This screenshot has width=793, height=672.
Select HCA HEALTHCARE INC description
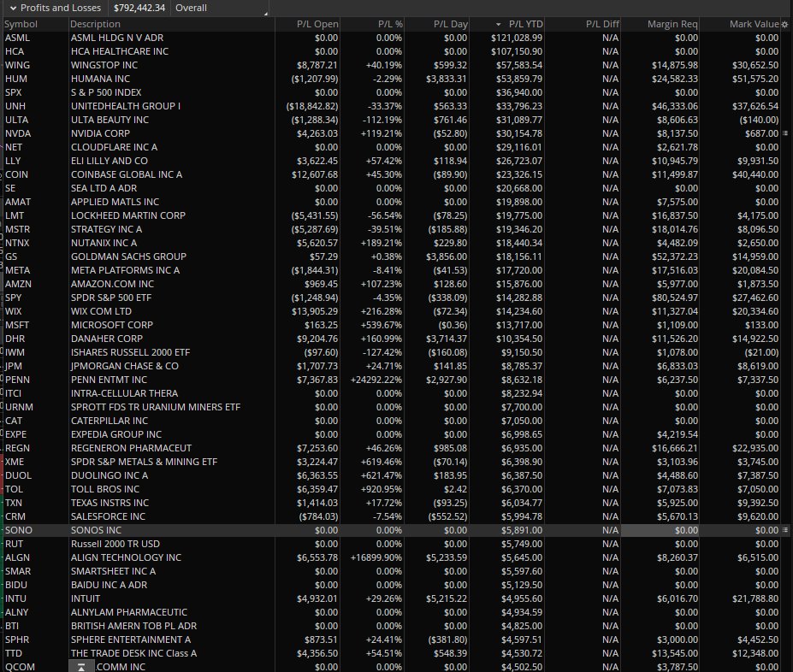pos(120,51)
